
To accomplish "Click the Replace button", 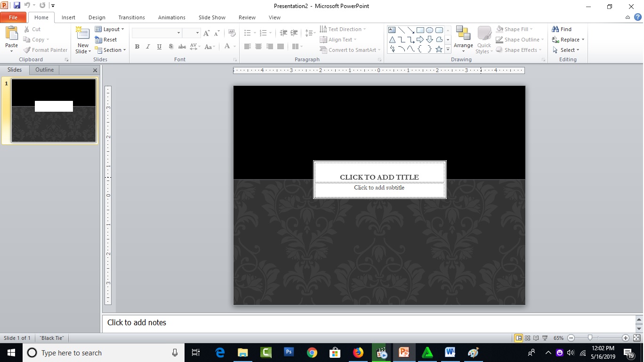I will [x=568, y=40].
